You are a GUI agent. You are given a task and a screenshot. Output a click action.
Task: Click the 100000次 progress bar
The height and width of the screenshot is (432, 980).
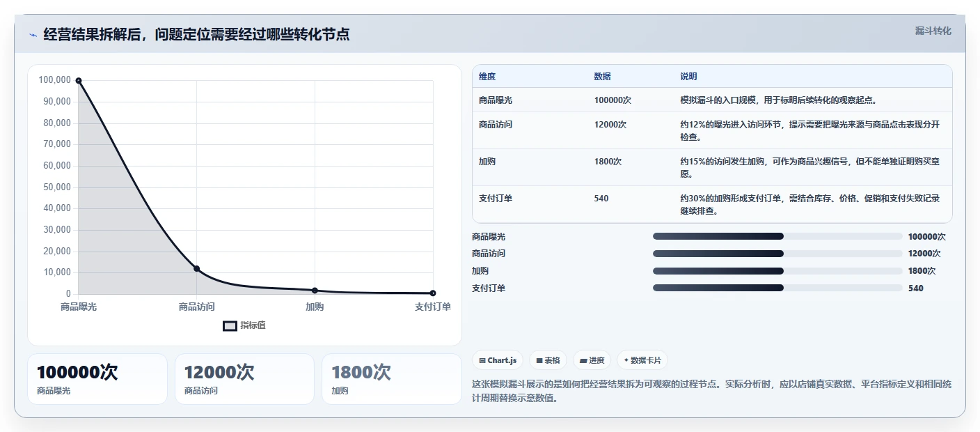pos(777,236)
